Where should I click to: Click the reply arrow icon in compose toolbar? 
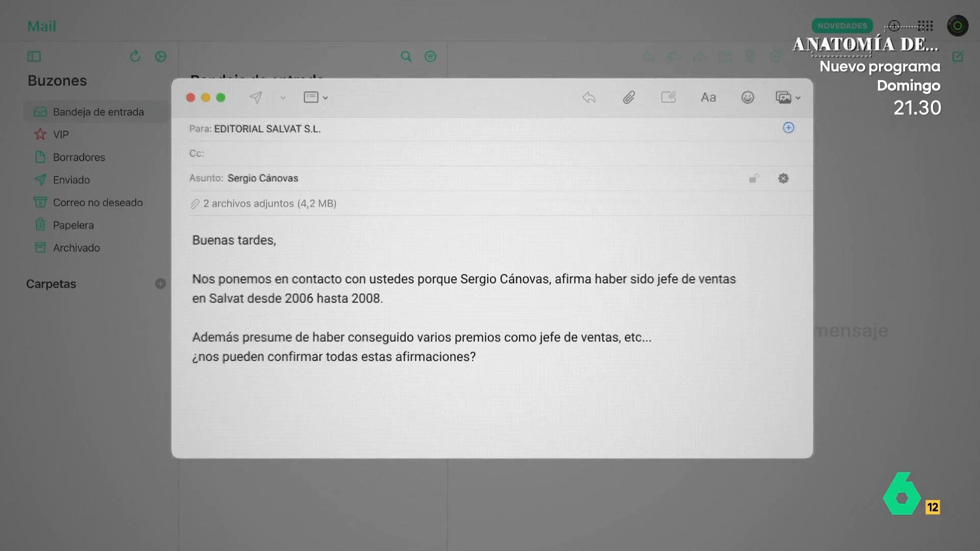click(x=589, y=97)
